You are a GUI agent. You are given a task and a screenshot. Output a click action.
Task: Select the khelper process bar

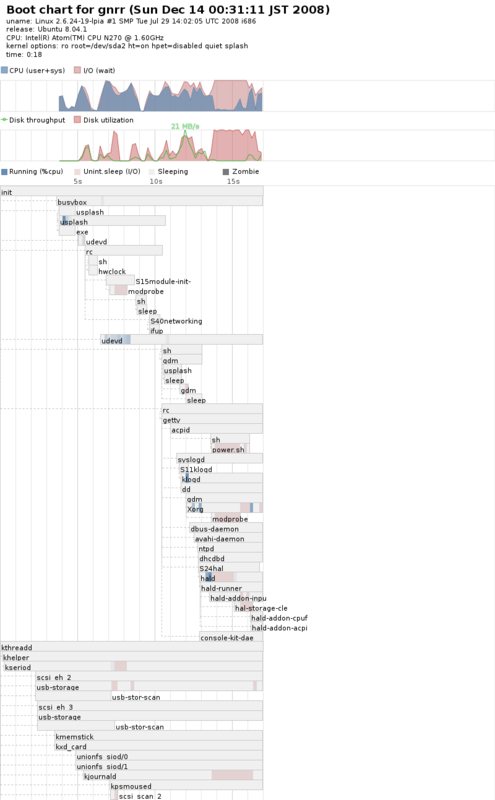133,658
